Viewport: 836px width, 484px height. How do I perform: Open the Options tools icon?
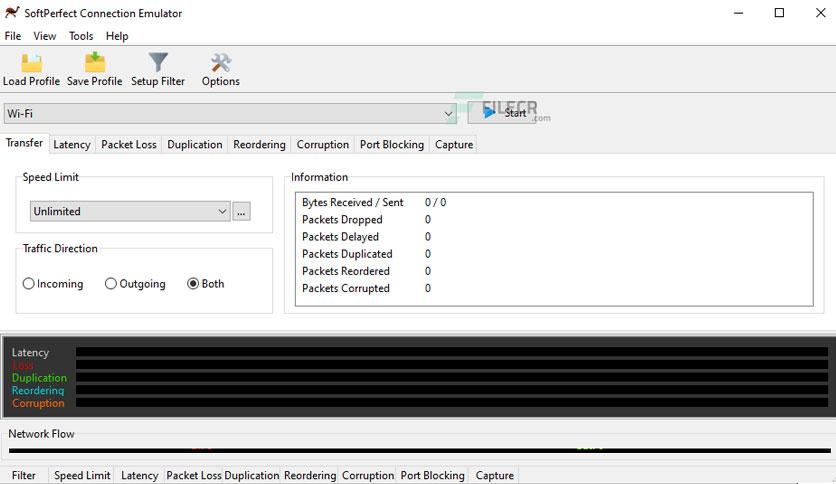click(221, 64)
